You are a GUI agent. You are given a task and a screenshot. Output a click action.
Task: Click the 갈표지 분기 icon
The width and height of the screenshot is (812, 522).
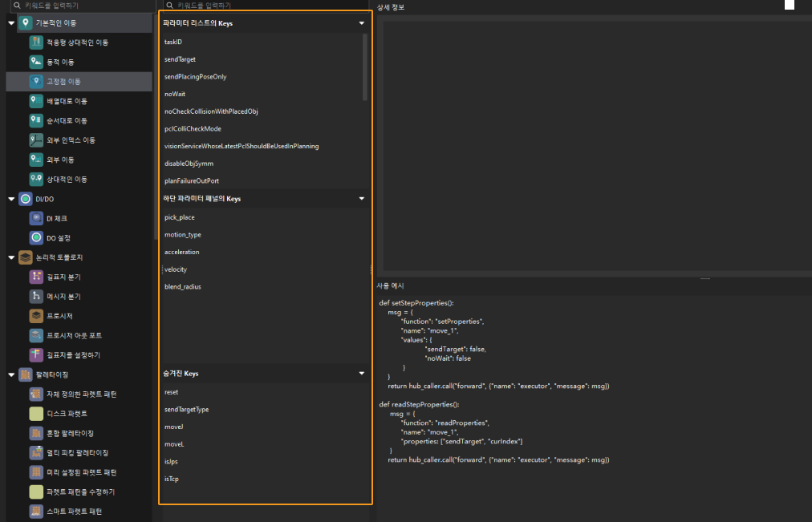(x=36, y=277)
